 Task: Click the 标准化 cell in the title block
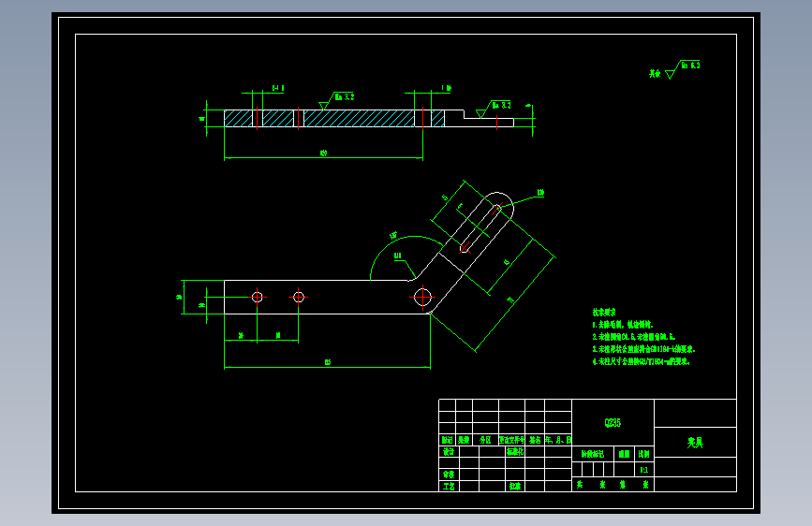click(515, 451)
